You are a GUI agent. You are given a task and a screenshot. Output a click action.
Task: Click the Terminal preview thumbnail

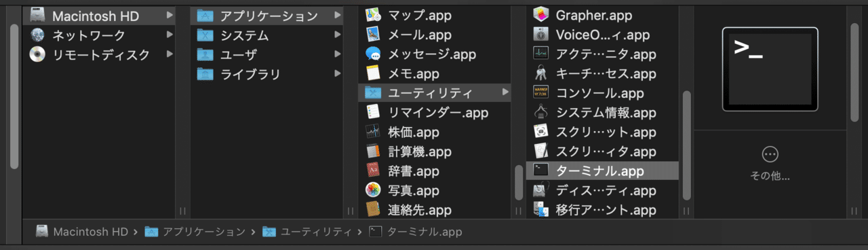coord(770,69)
